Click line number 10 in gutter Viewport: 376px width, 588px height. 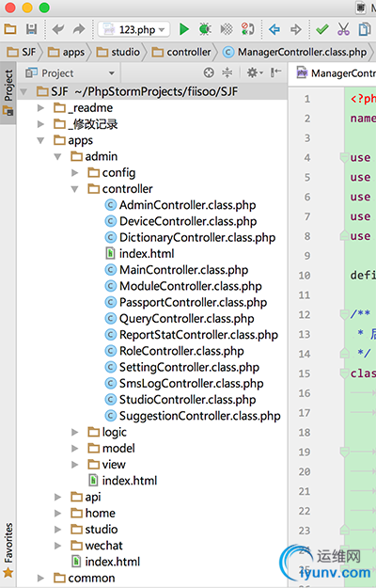305,276
